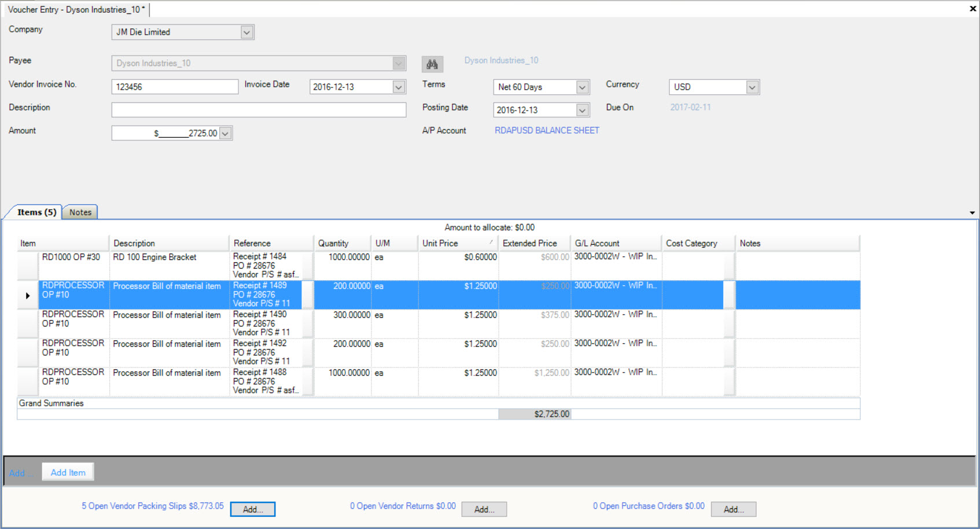Click the $375.00 extended price cell
Image resolution: width=980 pixels, height=529 pixels.
(535, 324)
